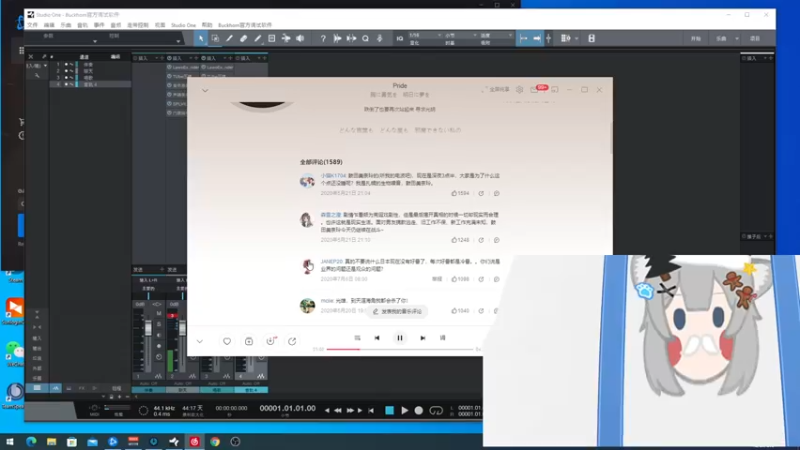Toggle the record arm dot on mixer channel 1
Viewport: 800px width, 450px height.
159,346
